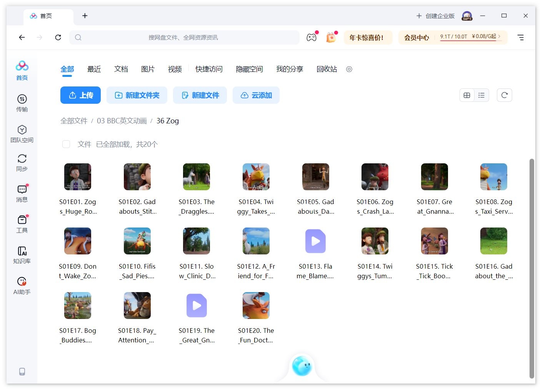Open the 同步 sync sidebar icon
This screenshot has width=543, height=392.
pos(22,163)
